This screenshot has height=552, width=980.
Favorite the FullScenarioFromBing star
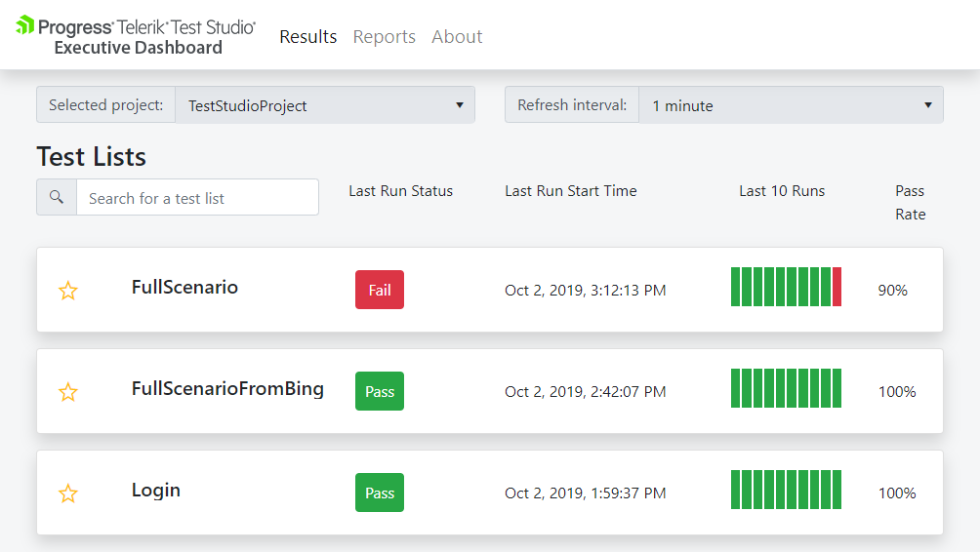click(68, 392)
